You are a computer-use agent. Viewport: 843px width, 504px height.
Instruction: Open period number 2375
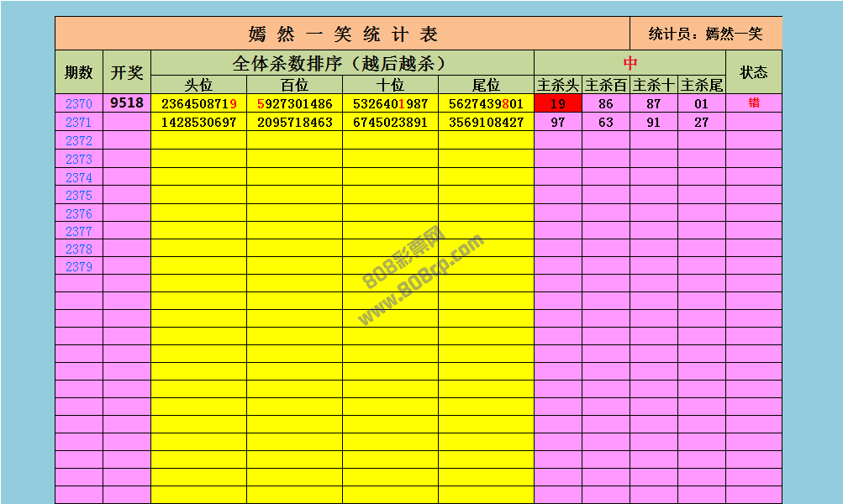click(79, 195)
